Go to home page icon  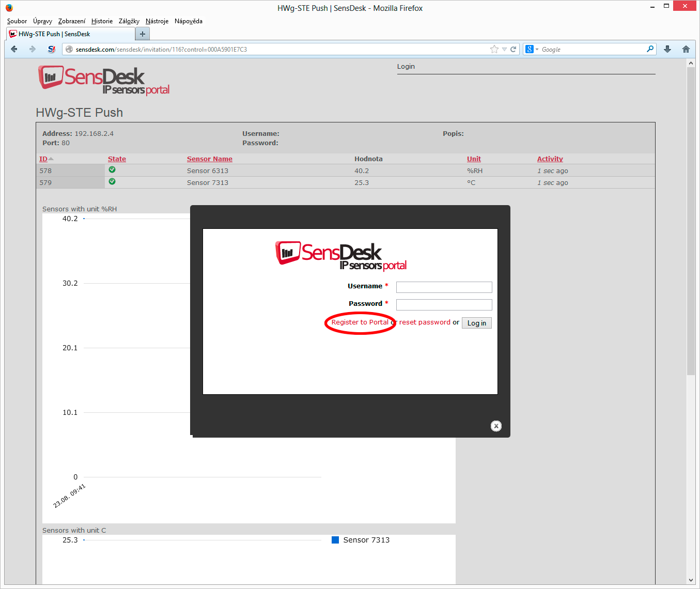686,49
